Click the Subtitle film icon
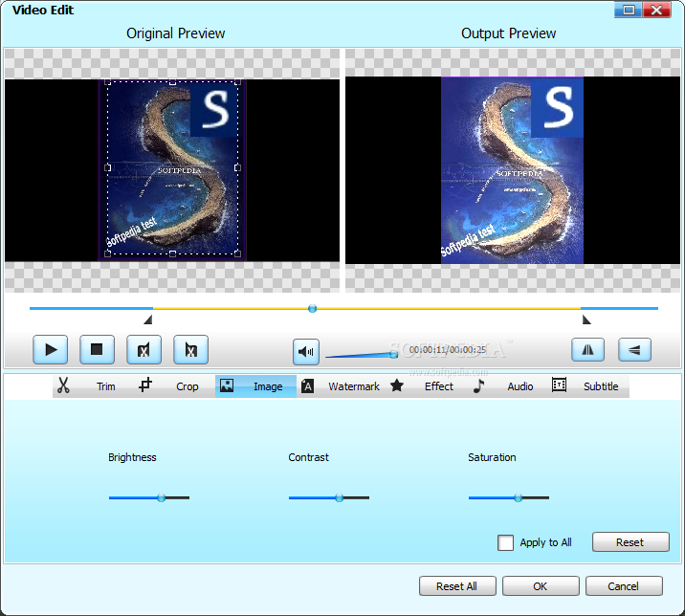The image size is (685, 616). 559,385
